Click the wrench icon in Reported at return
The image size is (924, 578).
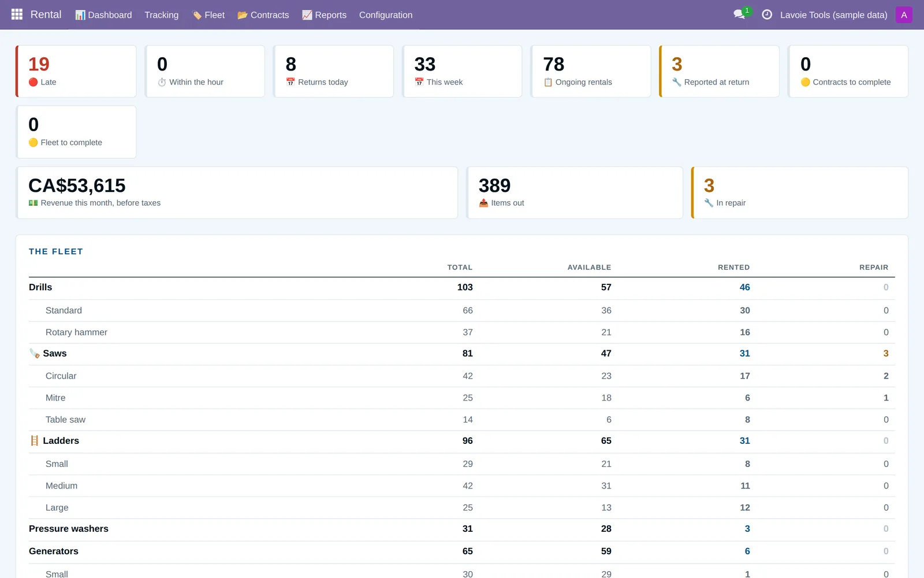677,82
